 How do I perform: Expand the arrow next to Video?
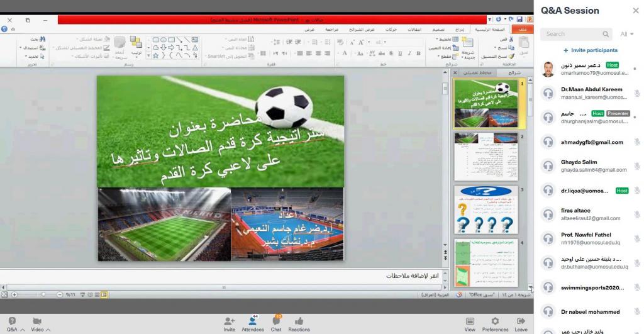tap(48, 330)
